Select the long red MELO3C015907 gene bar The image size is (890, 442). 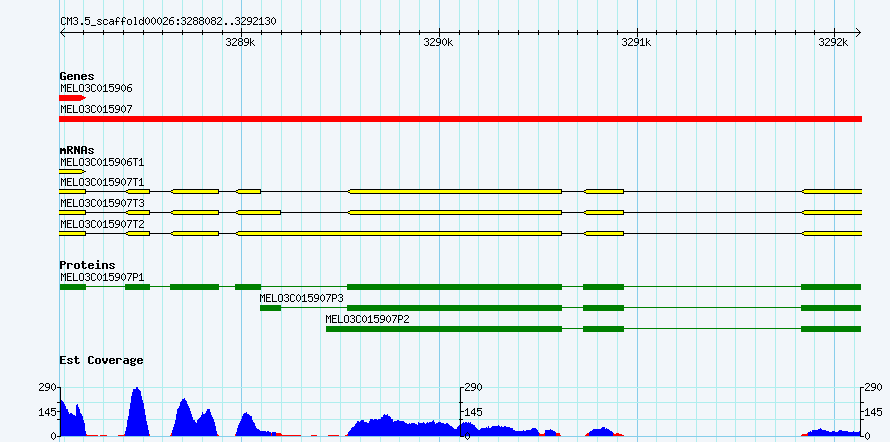(x=460, y=119)
